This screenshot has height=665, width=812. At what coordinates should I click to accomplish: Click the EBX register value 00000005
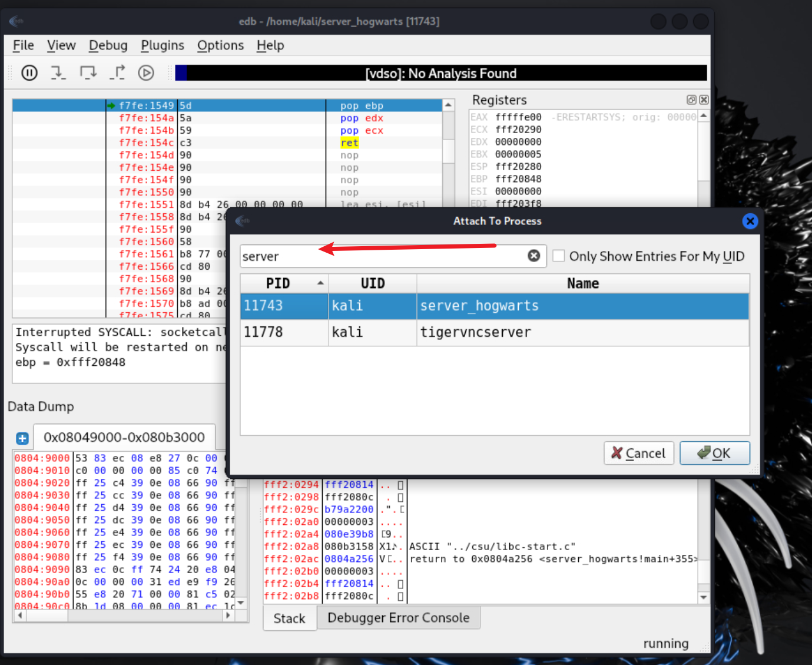[518, 154]
